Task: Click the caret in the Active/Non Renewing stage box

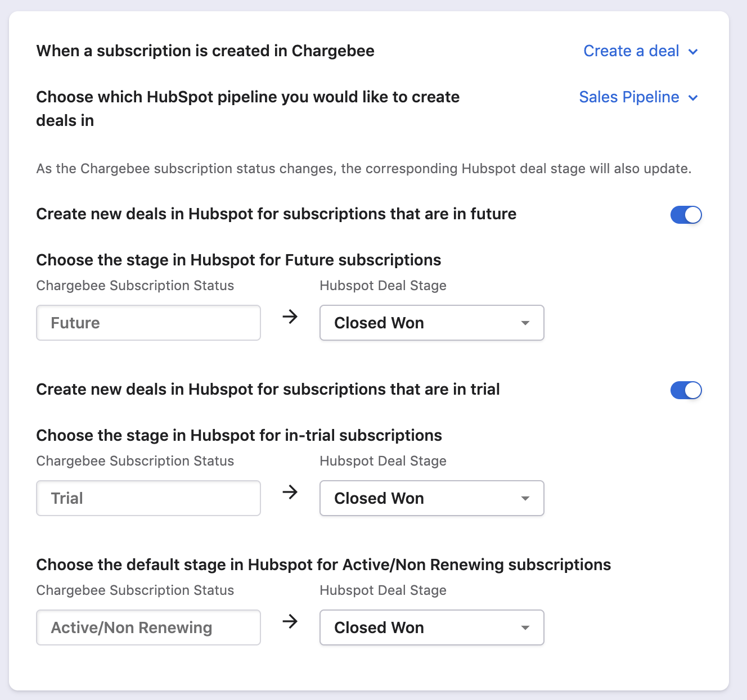Action: point(525,628)
